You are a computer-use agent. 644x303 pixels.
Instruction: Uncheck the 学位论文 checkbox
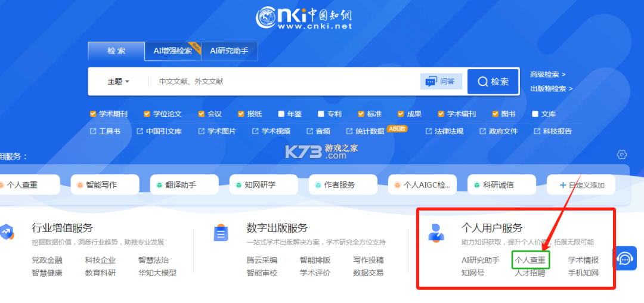coord(147,114)
